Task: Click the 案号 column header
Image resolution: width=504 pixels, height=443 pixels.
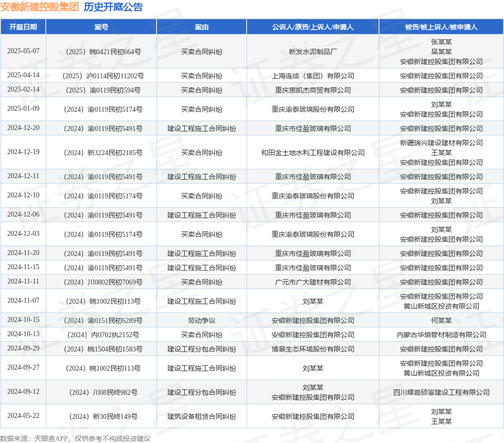Action: pos(101,27)
